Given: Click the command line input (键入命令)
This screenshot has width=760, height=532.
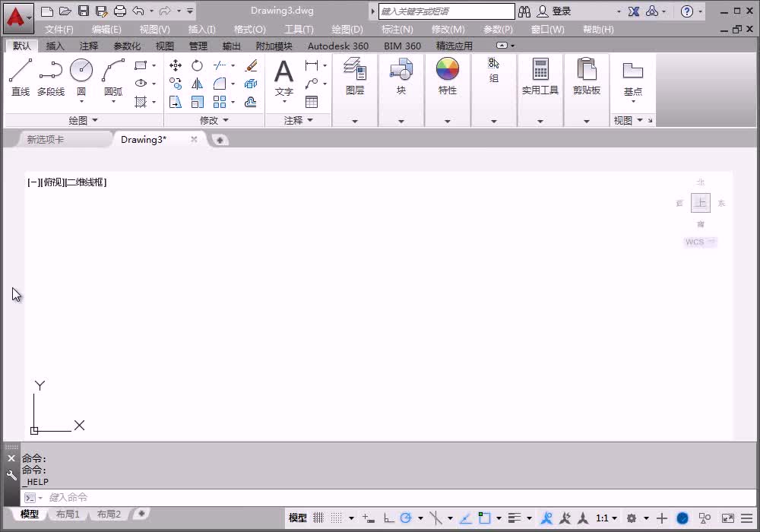Looking at the screenshot, I should [x=388, y=497].
